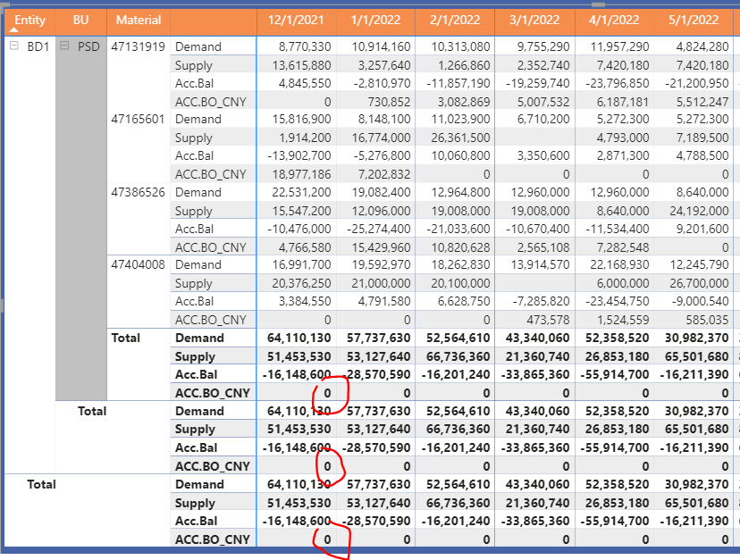740x560 pixels.
Task: Click the 4/1/2022 column header
Action: point(614,20)
